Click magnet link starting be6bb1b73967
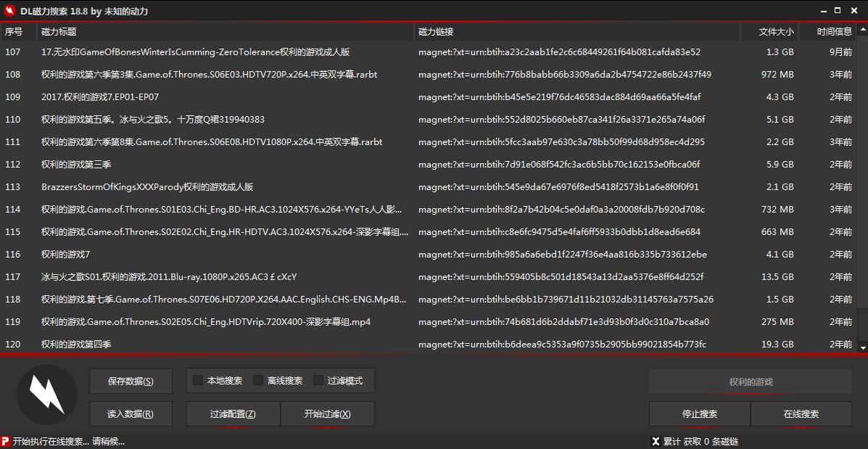868x449 pixels. coord(566,300)
